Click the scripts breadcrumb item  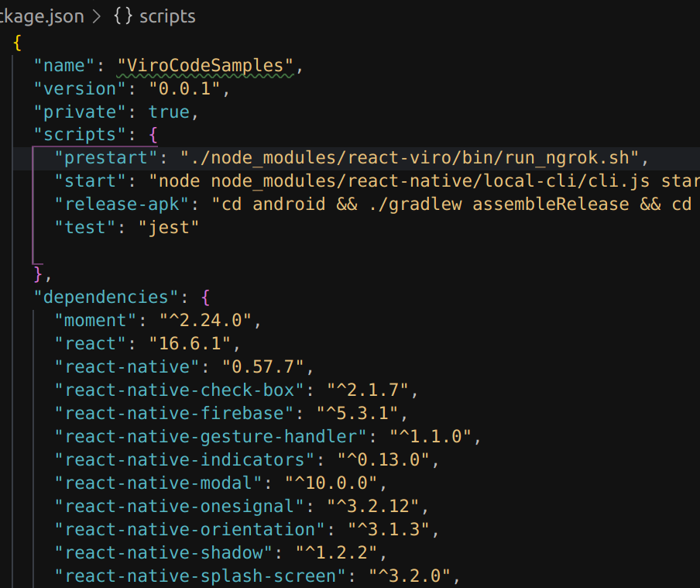coord(167,16)
